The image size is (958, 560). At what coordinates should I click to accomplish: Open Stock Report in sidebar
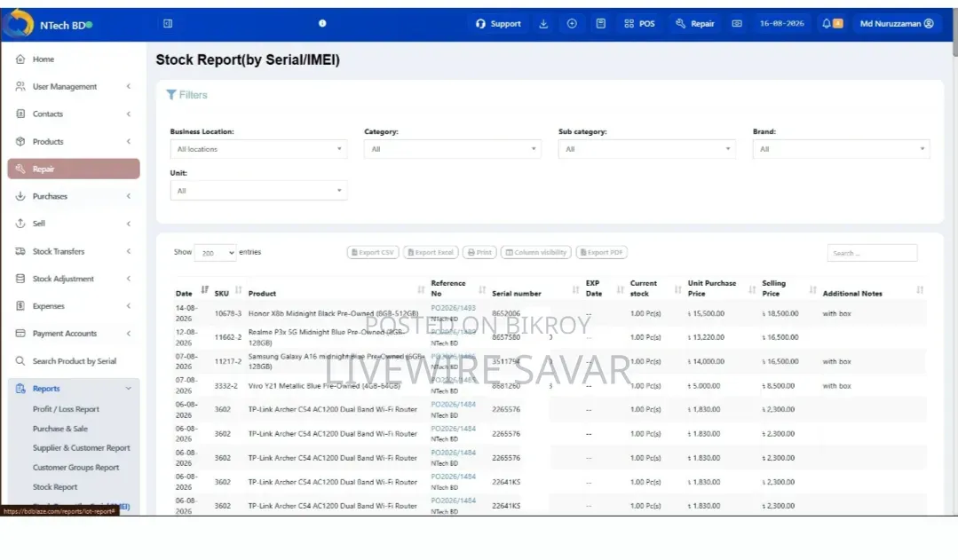55,486
